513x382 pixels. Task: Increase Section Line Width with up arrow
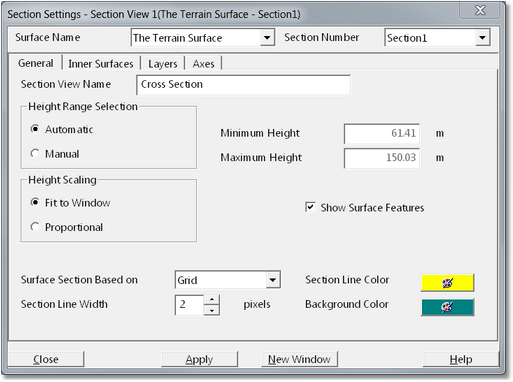click(212, 299)
